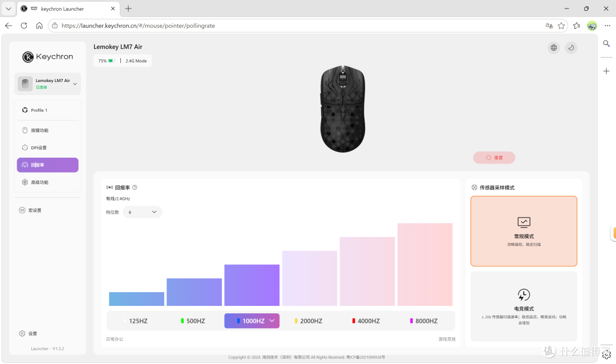Add page to favorites star icon
Viewport: 616px width, 364px height.
click(561, 26)
